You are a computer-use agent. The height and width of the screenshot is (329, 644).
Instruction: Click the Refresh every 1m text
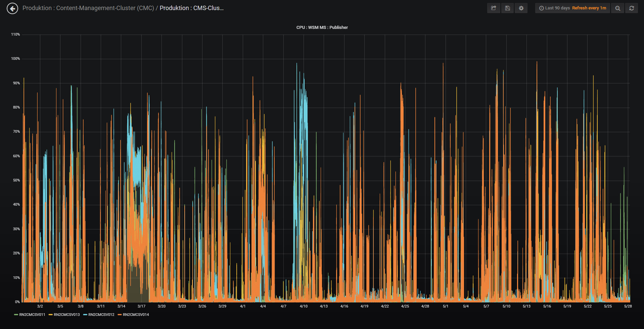pyautogui.click(x=589, y=8)
